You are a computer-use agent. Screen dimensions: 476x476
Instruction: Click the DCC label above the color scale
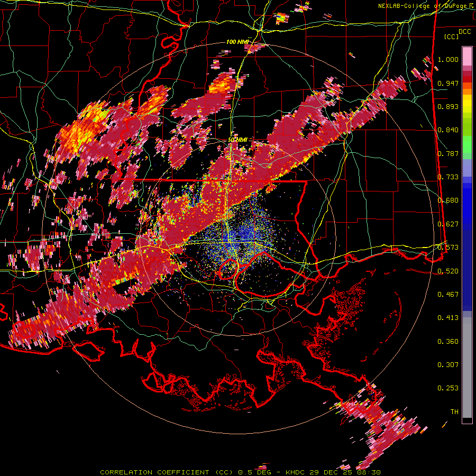(464, 32)
